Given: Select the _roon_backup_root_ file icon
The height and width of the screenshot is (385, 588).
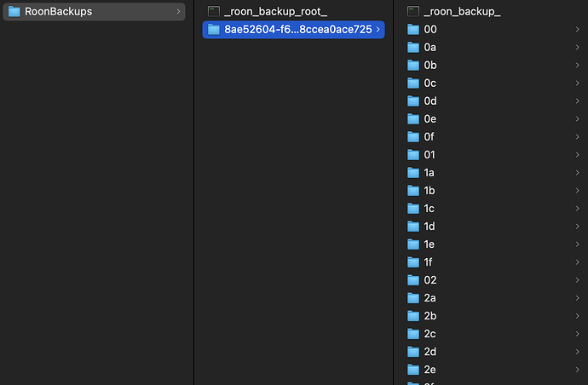Looking at the screenshot, I should click(x=214, y=12).
